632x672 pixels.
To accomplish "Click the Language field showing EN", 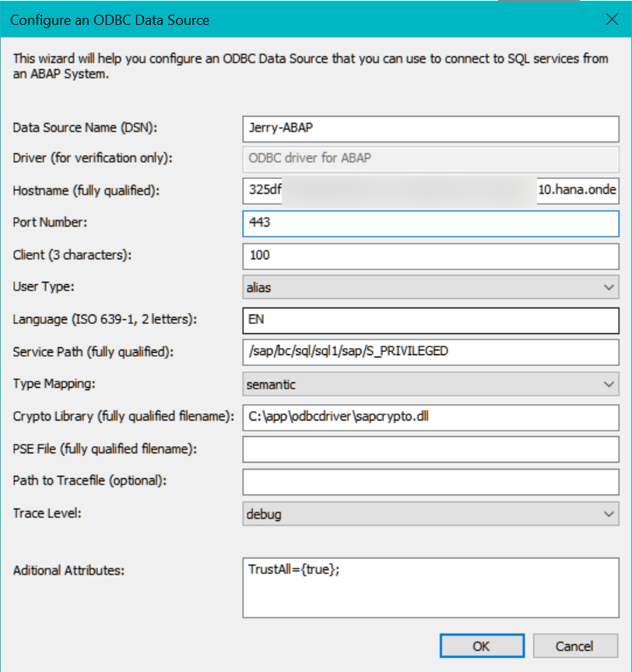I will 430,320.
